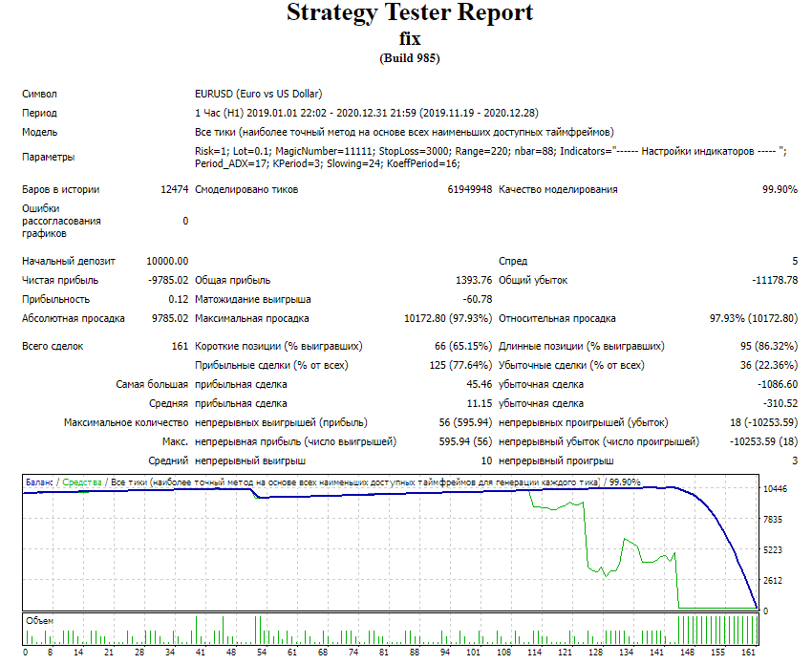Click the short positions value '66 (65.15%)'
Image resolution: width=812 pixels, height=664 pixels.
pyautogui.click(x=463, y=346)
